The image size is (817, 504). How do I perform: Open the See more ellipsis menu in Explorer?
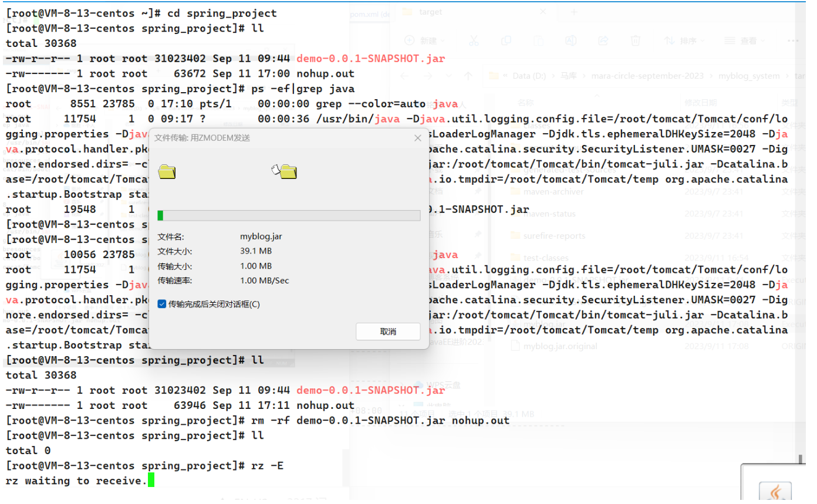(x=792, y=40)
